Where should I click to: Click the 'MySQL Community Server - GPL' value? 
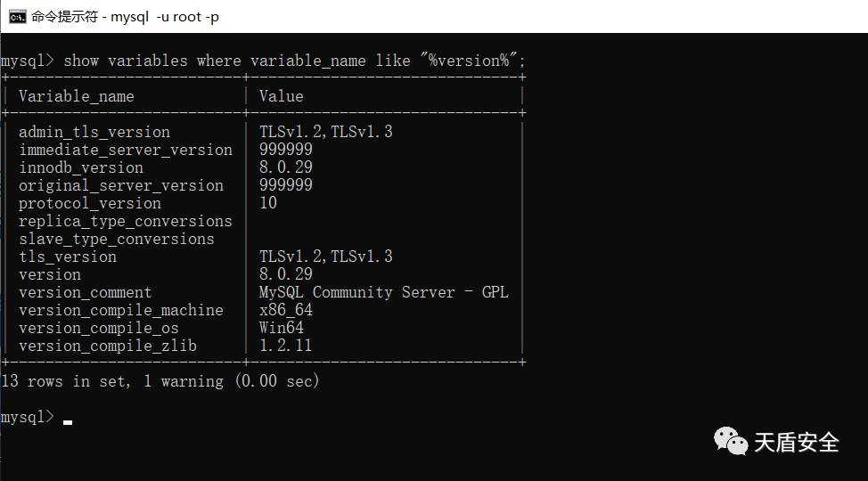pos(384,292)
